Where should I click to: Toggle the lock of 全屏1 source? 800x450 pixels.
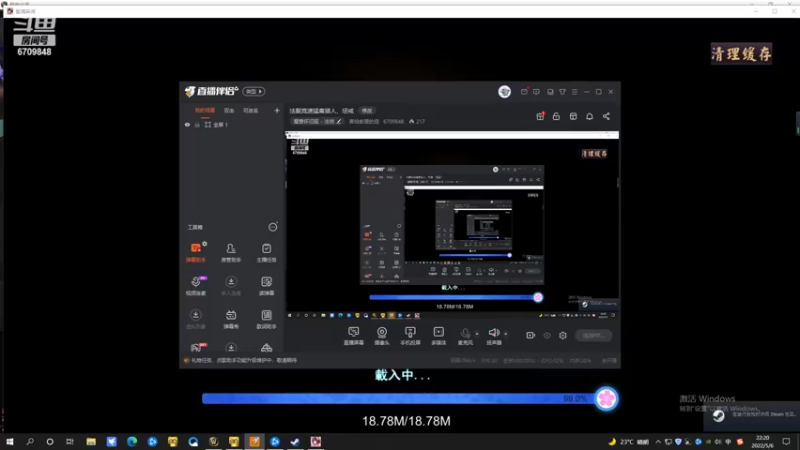tap(197, 124)
